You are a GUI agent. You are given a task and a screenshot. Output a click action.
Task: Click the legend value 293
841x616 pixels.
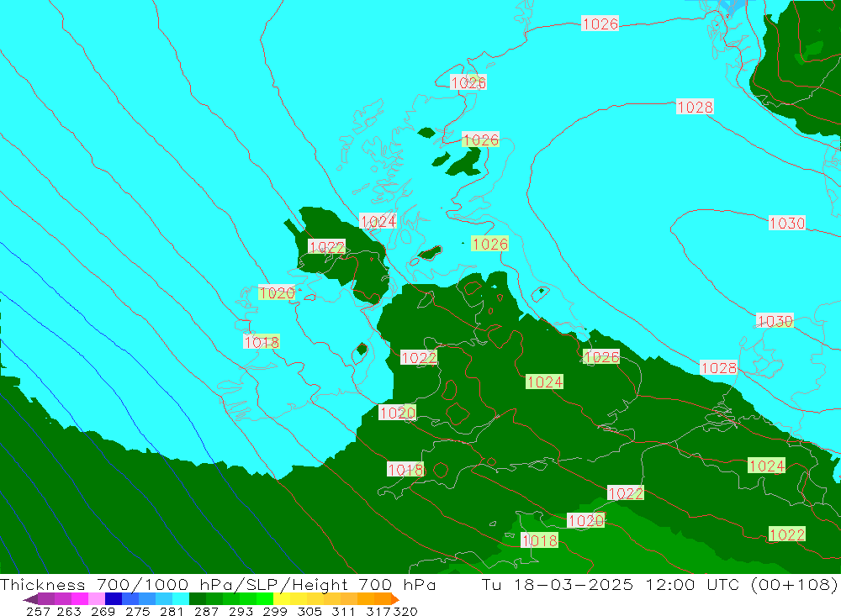tap(241, 611)
